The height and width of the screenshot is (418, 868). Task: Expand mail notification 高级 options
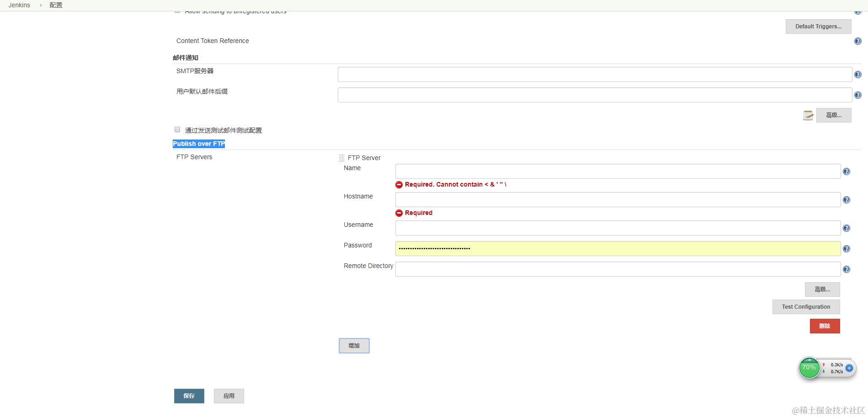click(x=834, y=115)
